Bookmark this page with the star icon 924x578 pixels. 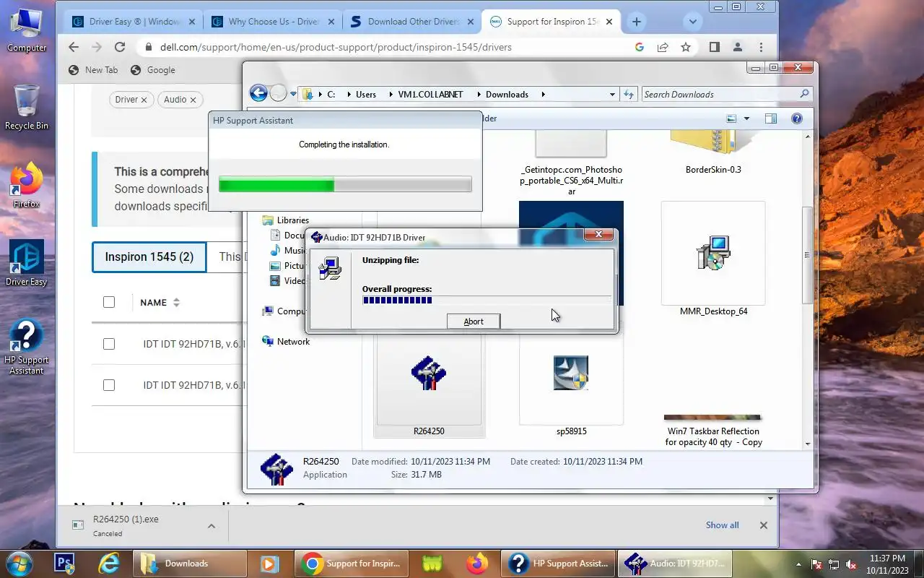point(686,47)
